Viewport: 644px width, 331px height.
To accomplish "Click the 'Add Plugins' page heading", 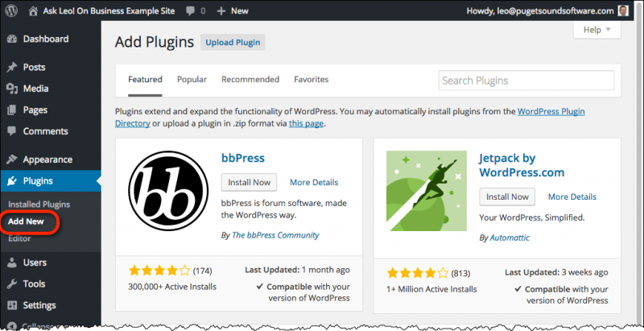I will (155, 42).
